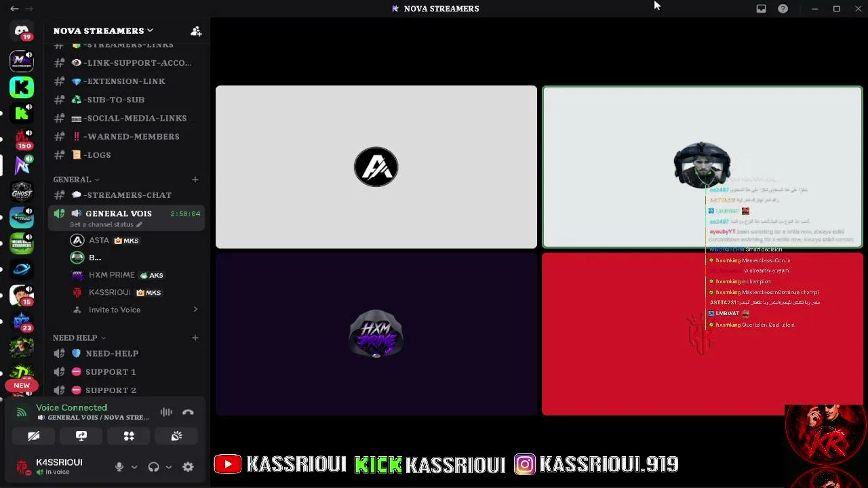
Task: Mute the microphone
Action: point(119,466)
